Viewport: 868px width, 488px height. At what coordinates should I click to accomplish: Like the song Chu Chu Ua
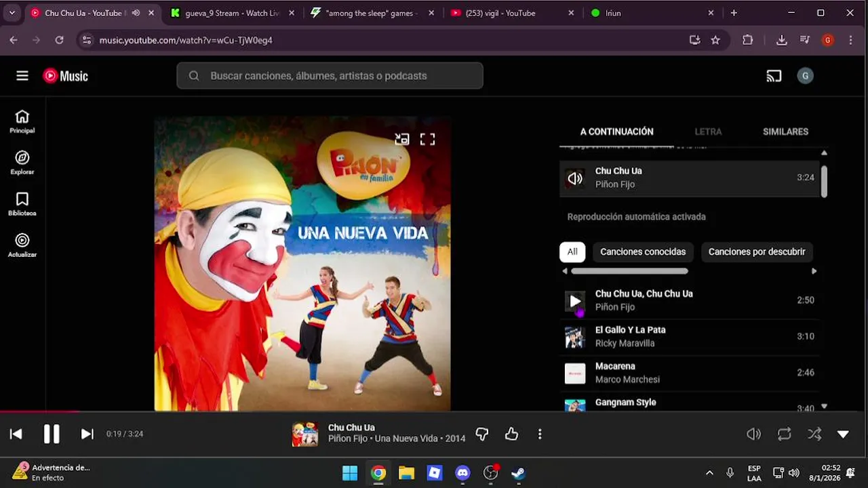[511, 434]
